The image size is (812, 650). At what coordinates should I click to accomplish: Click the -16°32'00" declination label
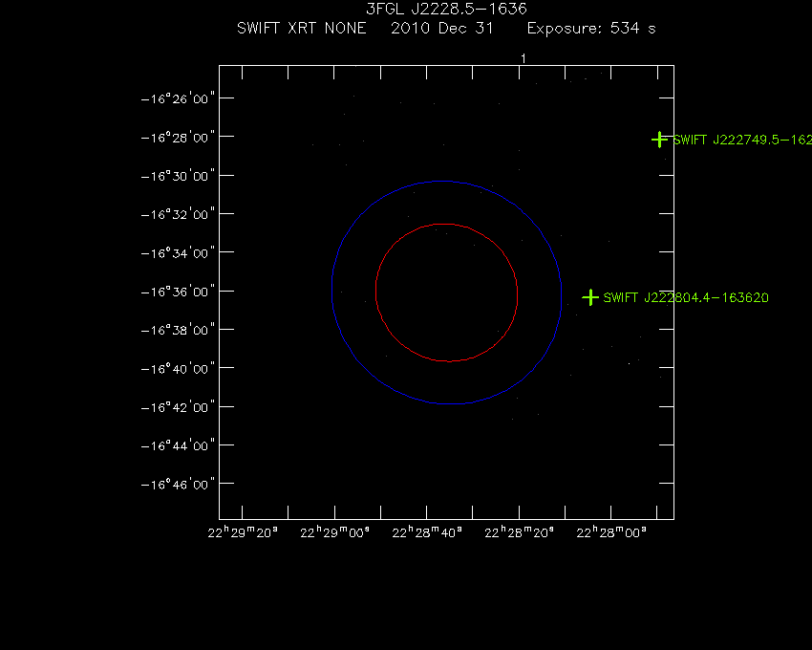[178, 214]
